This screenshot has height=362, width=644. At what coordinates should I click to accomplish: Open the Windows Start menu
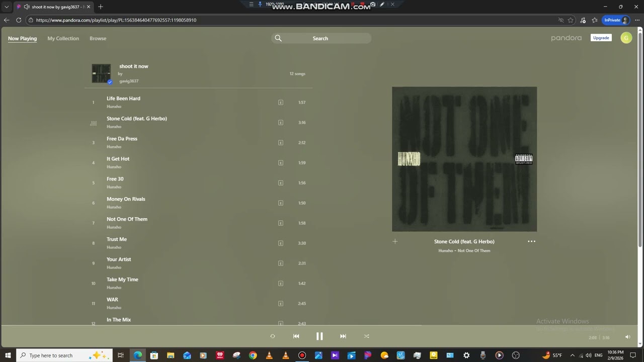pos(8,355)
